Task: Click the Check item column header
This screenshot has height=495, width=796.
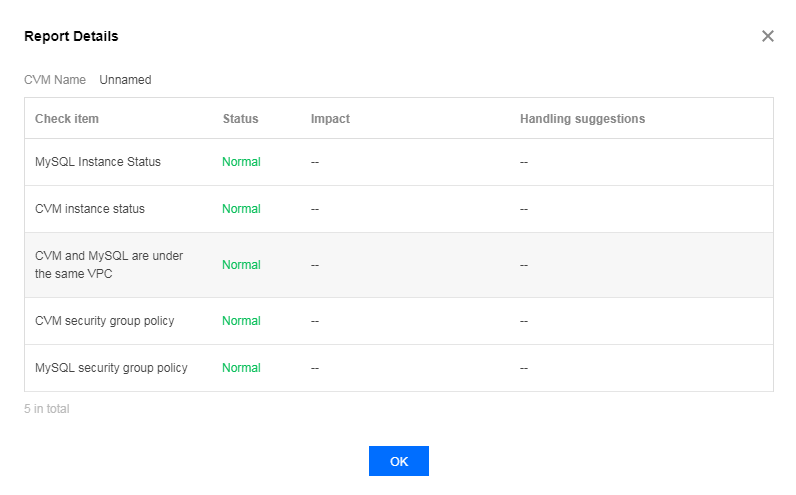Action: [66, 119]
